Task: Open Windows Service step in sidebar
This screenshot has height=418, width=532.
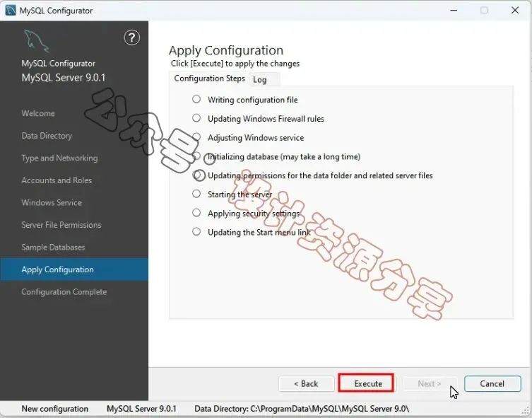Action: 52,203
